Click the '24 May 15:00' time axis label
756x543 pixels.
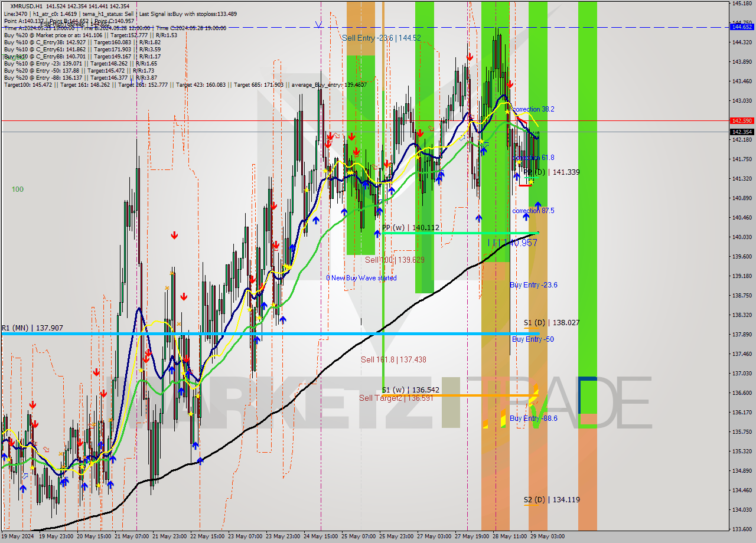pyautogui.click(x=321, y=537)
